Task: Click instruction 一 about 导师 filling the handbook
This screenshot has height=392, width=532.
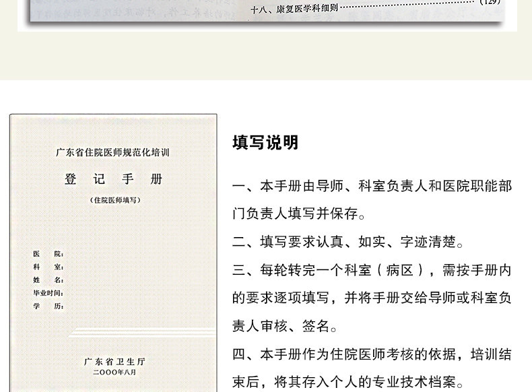Action: tap(372, 200)
